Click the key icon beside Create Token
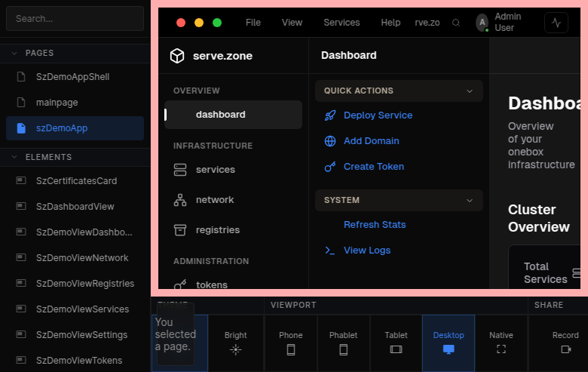This screenshot has width=588, height=372. coord(330,167)
